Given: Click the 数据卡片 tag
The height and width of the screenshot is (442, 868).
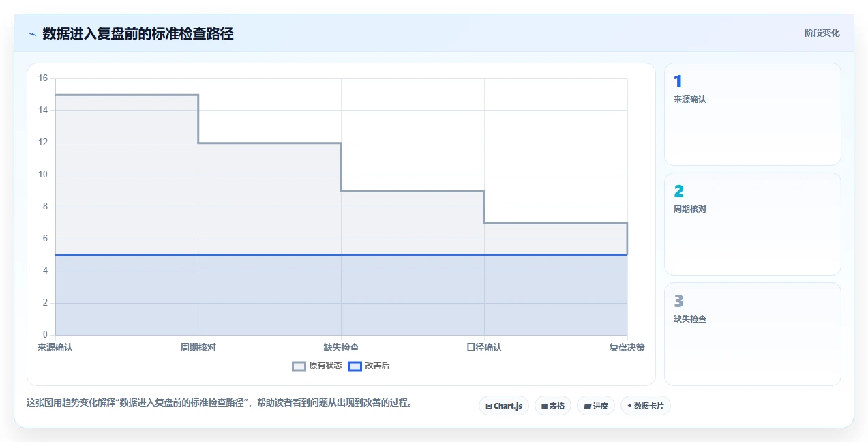Looking at the screenshot, I should coord(646,406).
